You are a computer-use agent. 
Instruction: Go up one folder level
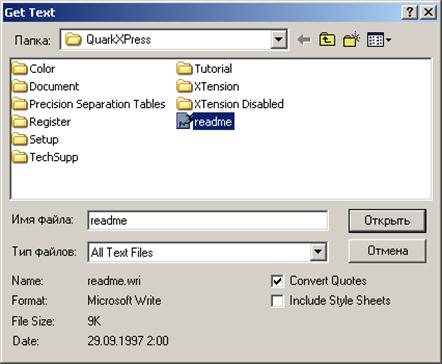tap(327, 40)
